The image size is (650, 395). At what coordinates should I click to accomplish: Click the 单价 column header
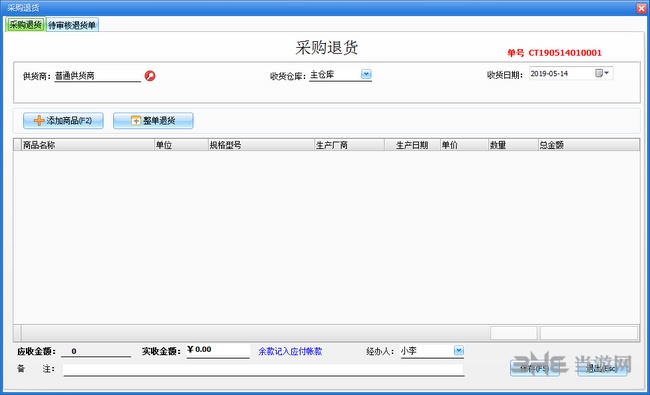(x=464, y=145)
